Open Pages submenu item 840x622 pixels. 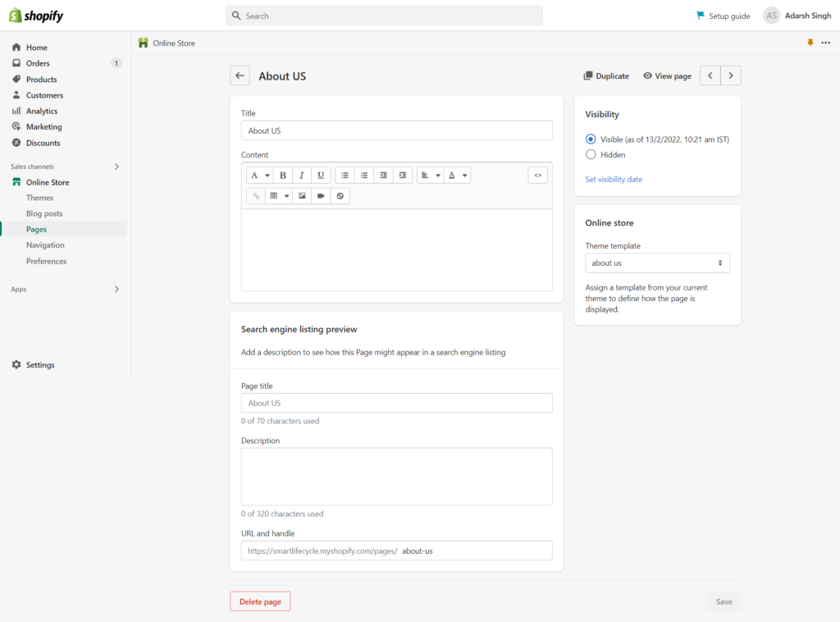(36, 229)
